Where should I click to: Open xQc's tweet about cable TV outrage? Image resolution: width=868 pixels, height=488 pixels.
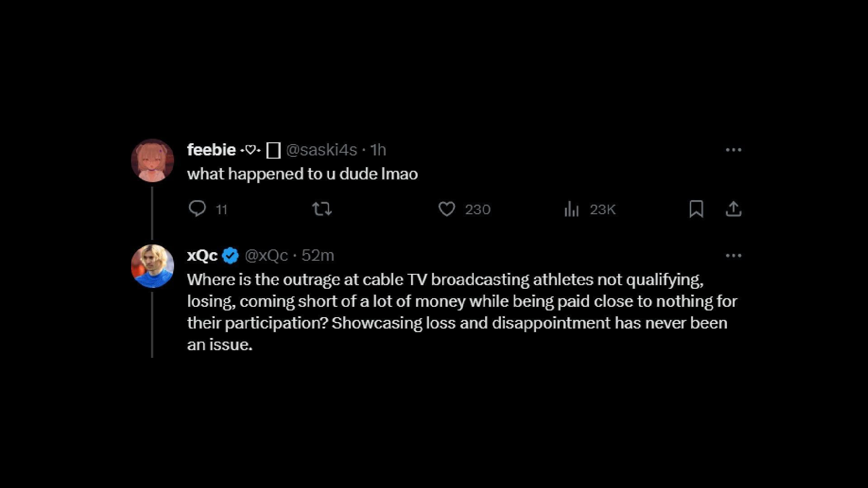click(x=452, y=312)
